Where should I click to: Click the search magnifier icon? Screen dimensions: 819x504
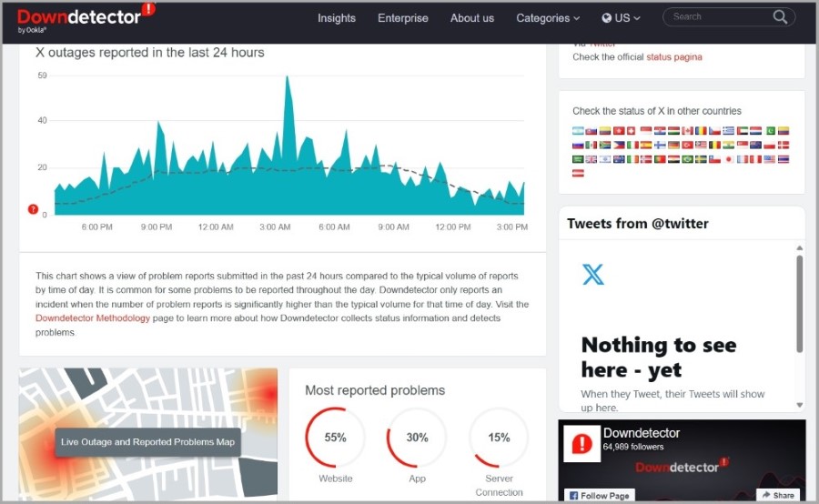(780, 17)
